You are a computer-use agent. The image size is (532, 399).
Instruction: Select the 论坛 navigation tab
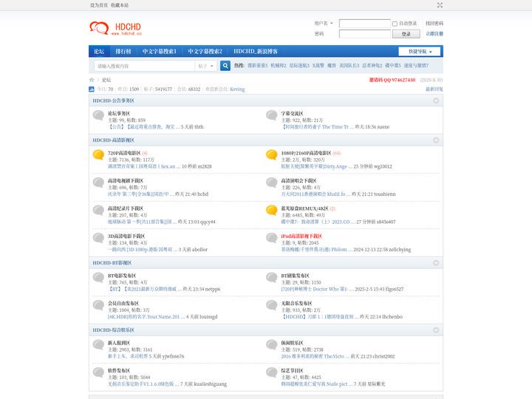pos(99,51)
